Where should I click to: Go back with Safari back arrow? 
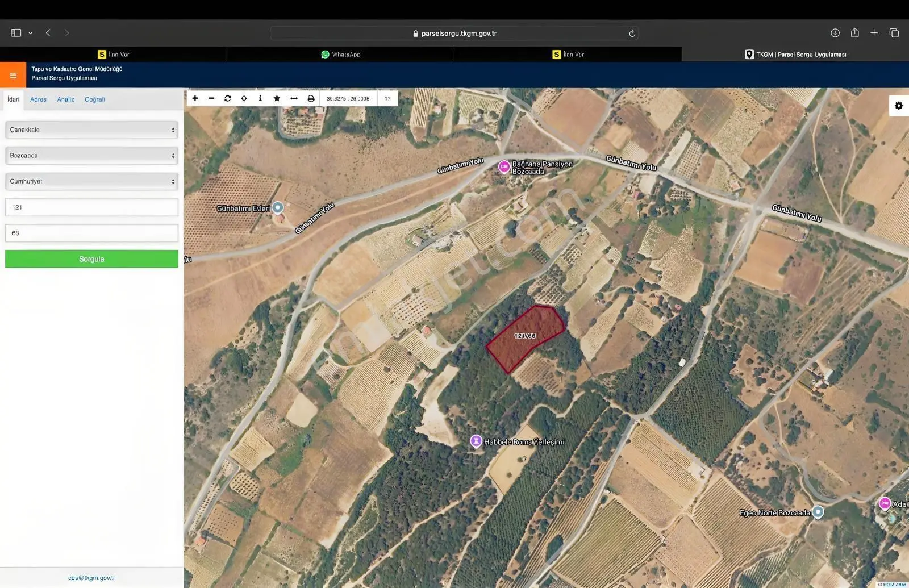point(48,33)
